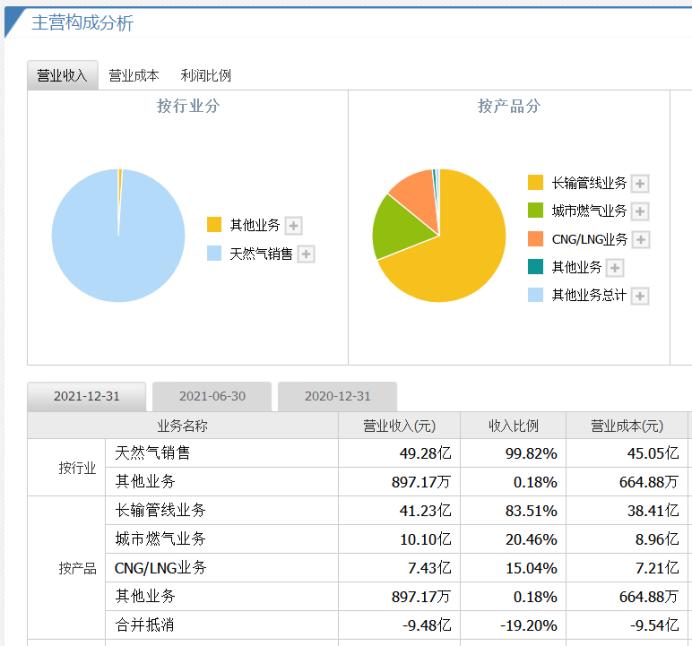692x646 pixels.
Task: Click the green 城市燃气业务 legend swatch
Action: click(535, 211)
